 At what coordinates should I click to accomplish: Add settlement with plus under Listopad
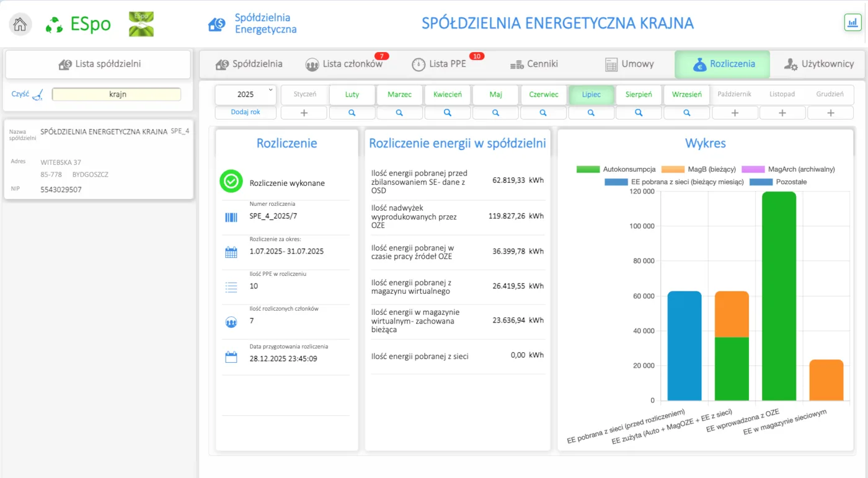point(782,113)
